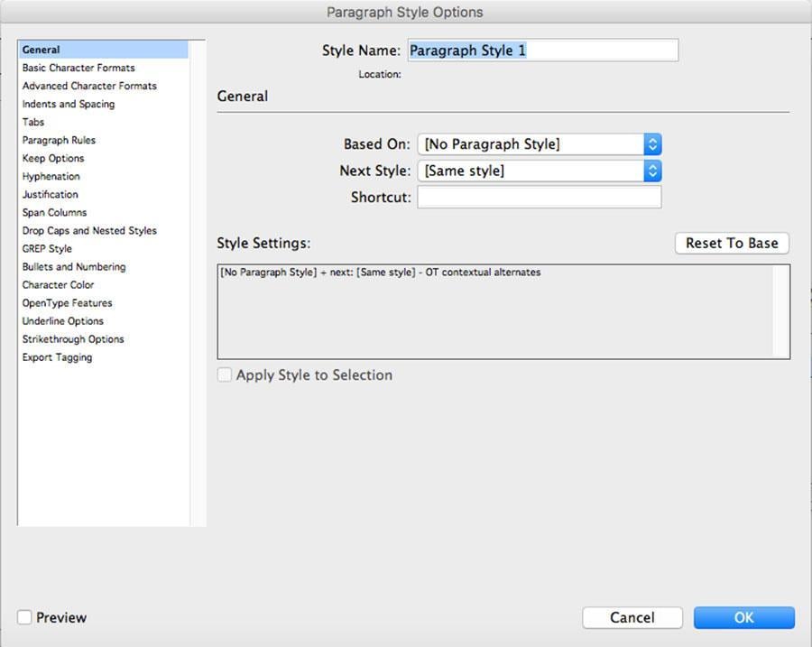The image size is (812, 647).
Task: Go to Indents and Spacing settings
Action: point(69,104)
